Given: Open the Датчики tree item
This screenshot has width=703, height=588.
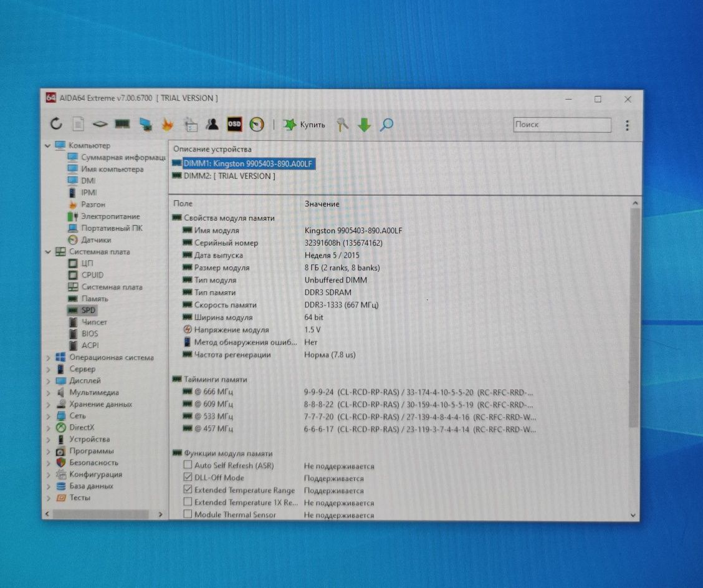Looking at the screenshot, I should click(x=89, y=240).
